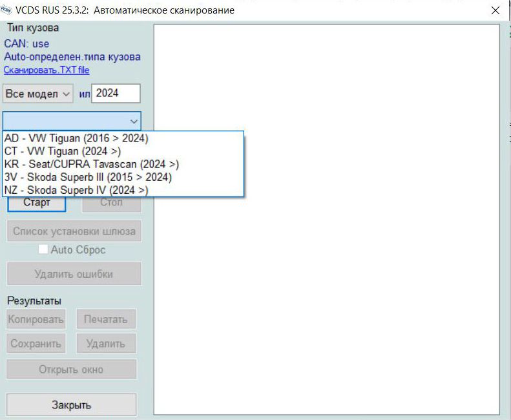Collapse the chassis type combo box arrow

[x=134, y=121]
